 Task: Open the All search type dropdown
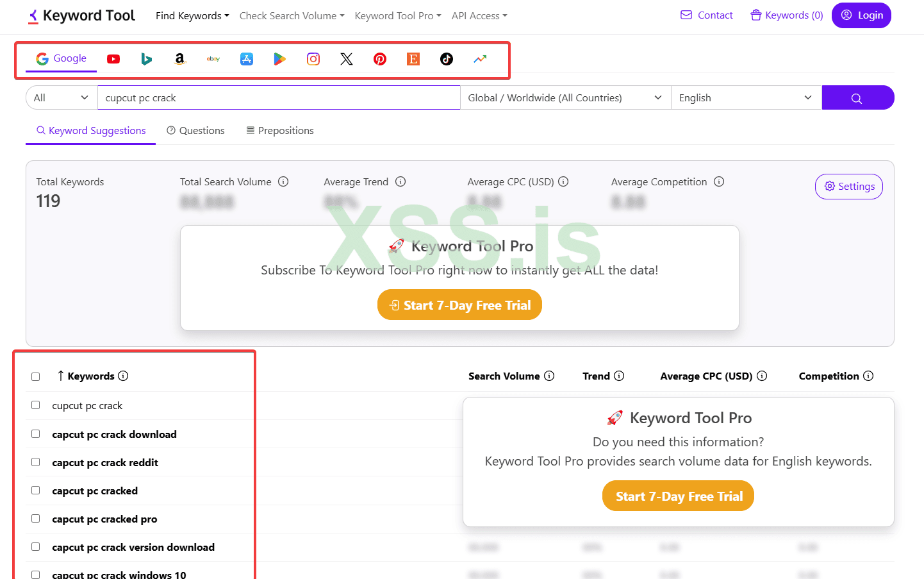tap(61, 98)
